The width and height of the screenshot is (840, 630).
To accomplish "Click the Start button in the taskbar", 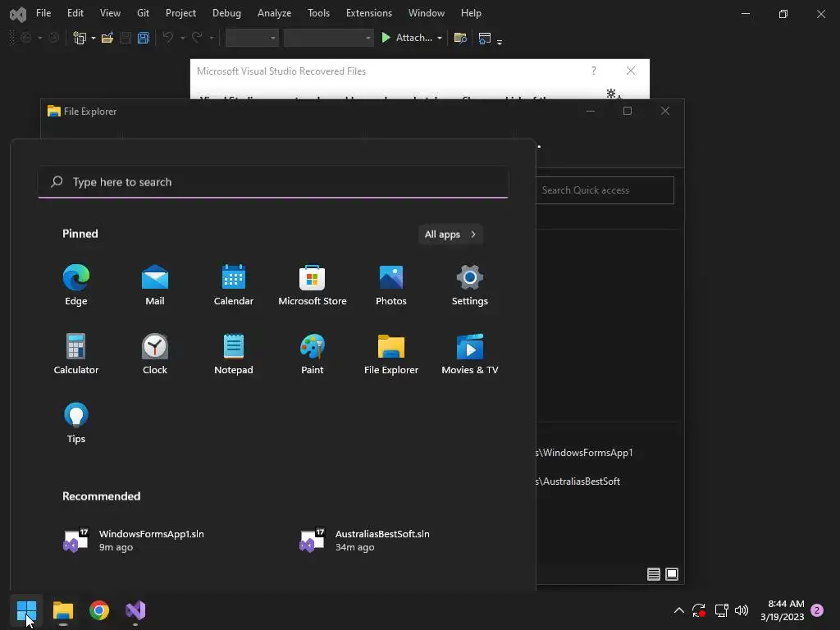I will pyautogui.click(x=26, y=610).
